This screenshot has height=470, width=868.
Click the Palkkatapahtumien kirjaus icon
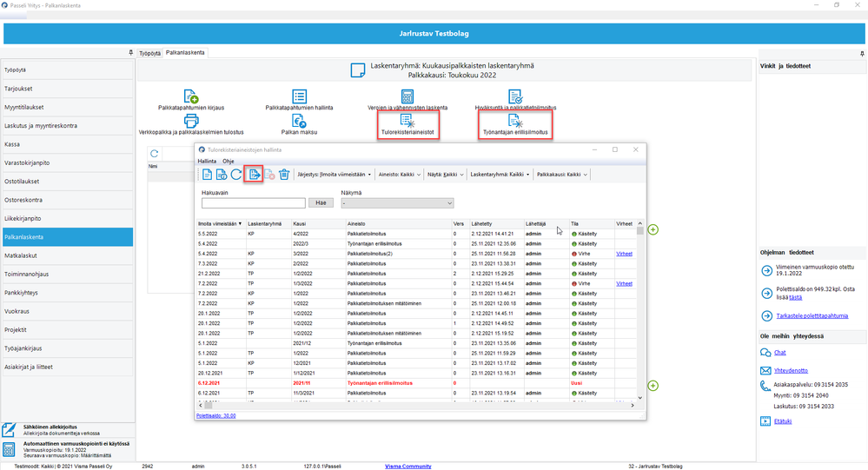[191, 96]
